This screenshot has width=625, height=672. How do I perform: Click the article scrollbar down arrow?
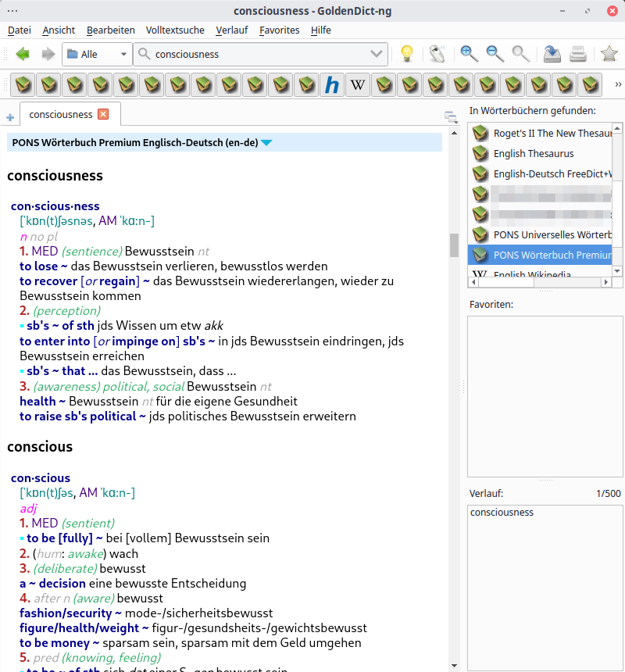pos(454,666)
